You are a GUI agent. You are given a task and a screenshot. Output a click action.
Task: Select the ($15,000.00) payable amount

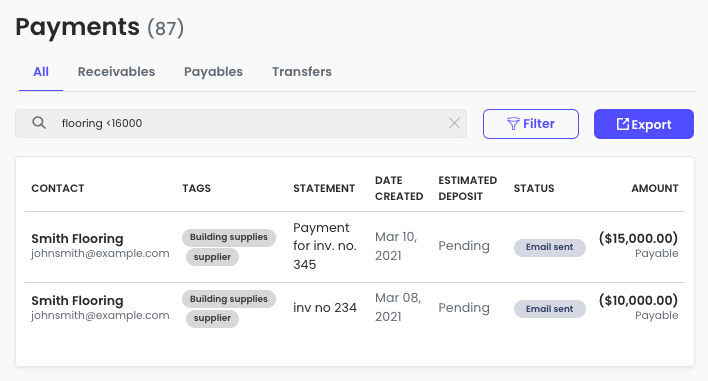(638, 238)
